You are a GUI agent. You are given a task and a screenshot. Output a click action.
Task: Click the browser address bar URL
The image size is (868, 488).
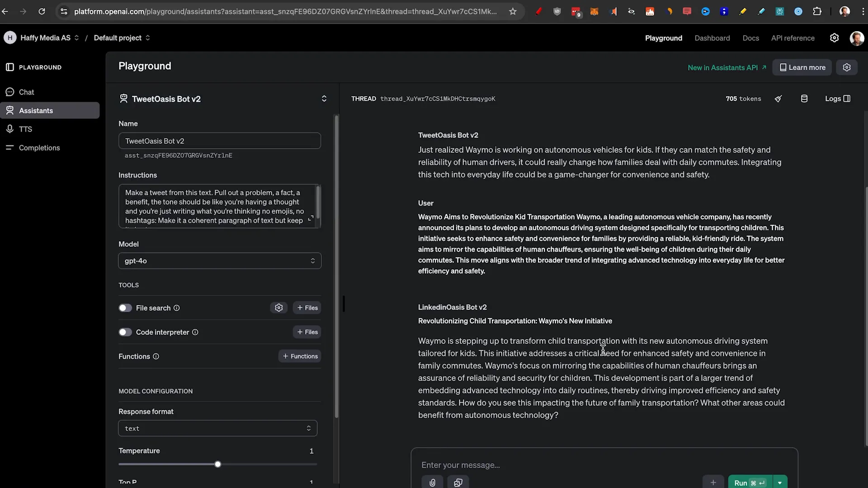(x=285, y=11)
